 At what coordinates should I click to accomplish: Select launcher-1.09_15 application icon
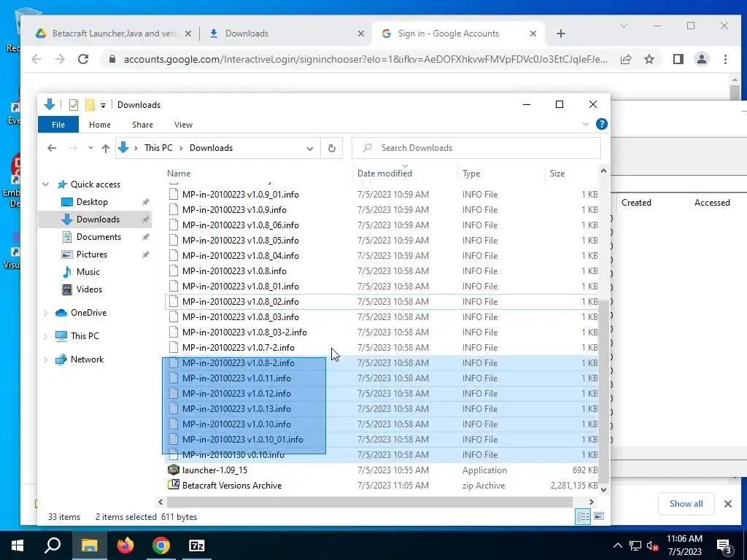click(174, 470)
